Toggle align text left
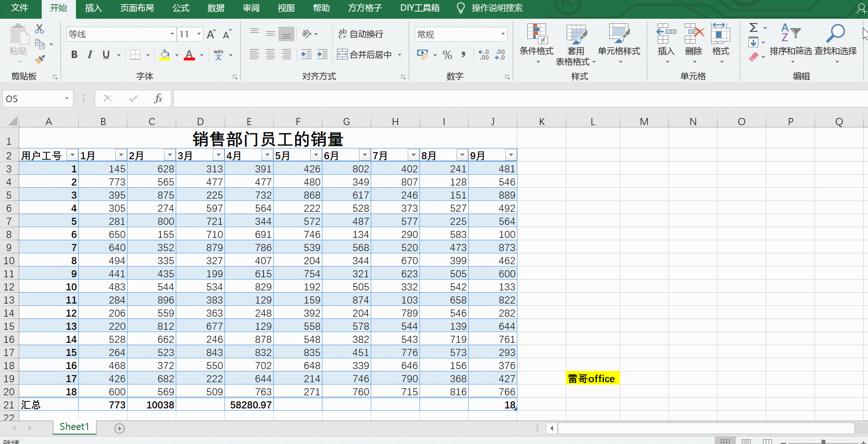Image resolution: width=868 pixels, height=444 pixels. (254, 54)
